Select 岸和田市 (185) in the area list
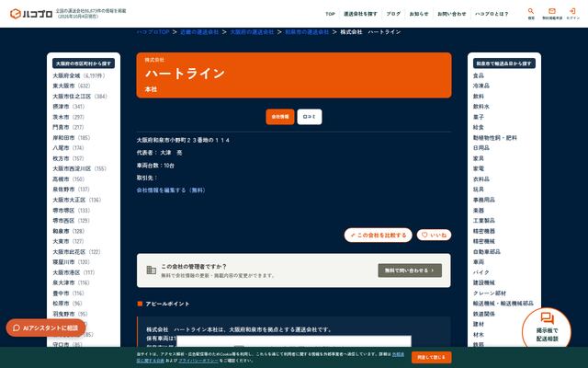Image resolution: width=588 pixels, height=368 pixels. 72,138
